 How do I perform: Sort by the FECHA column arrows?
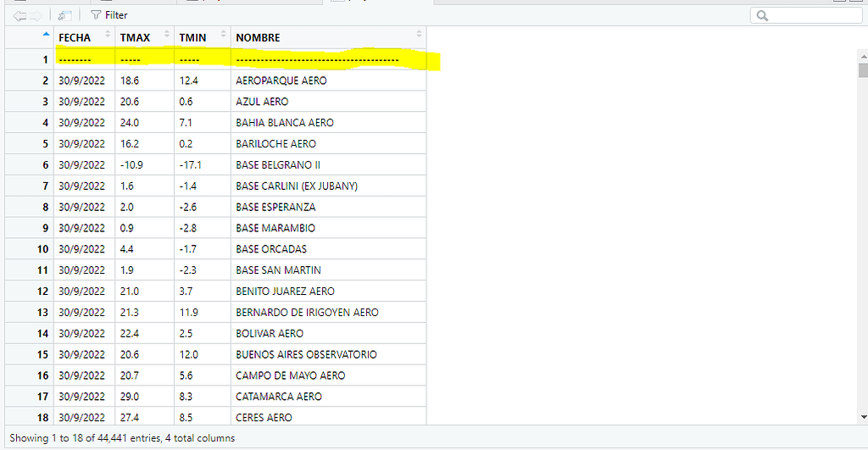108,35
